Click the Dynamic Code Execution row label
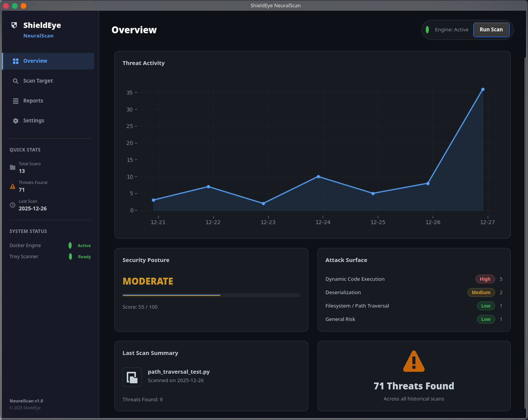The image size is (528, 420). pyautogui.click(x=355, y=279)
